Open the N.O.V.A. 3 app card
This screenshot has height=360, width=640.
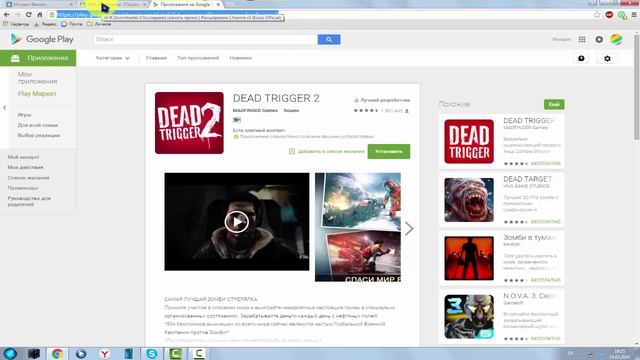click(x=502, y=316)
